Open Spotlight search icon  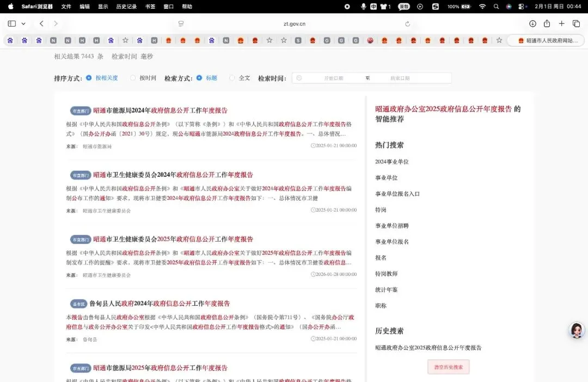pos(496,7)
